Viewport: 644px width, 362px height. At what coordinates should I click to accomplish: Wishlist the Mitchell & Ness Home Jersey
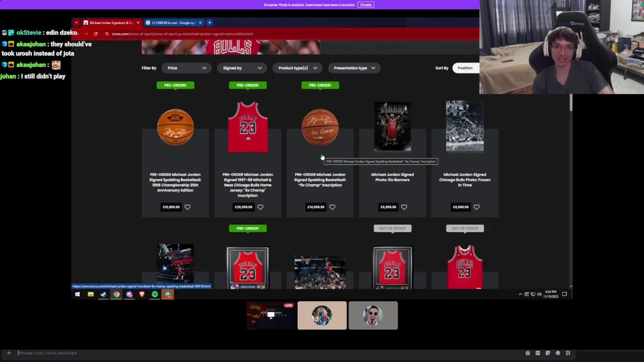pyautogui.click(x=260, y=207)
